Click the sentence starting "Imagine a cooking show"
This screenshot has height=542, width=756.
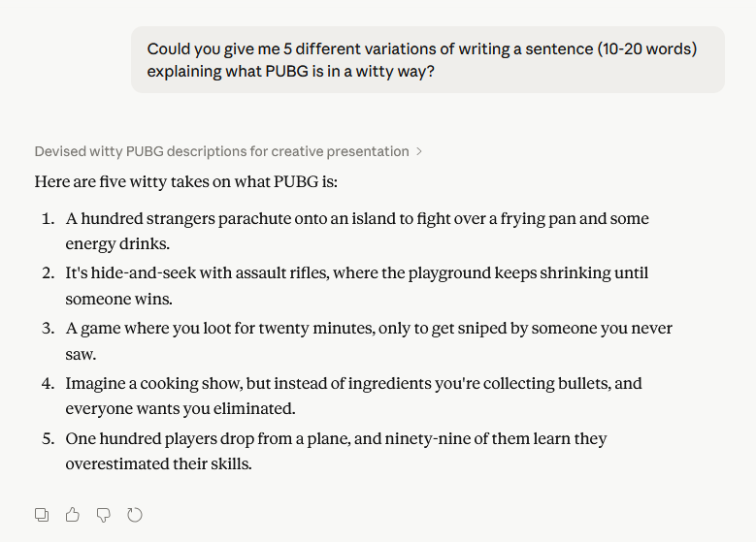coord(353,384)
